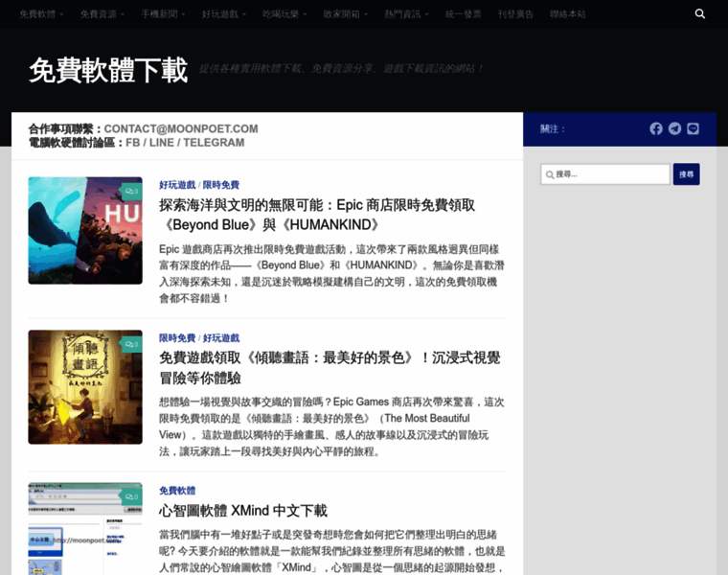The height and width of the screenshot is (575, 728).
Task: Open the Telegram follow icon
Action: pos(674,128)
